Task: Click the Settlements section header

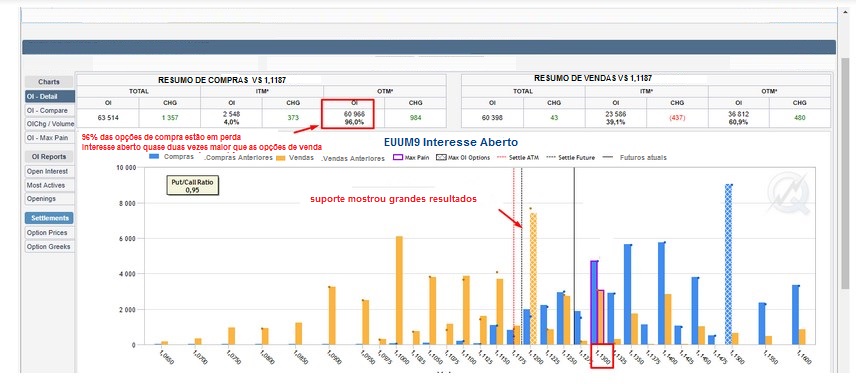Action: tap(49, 218)
